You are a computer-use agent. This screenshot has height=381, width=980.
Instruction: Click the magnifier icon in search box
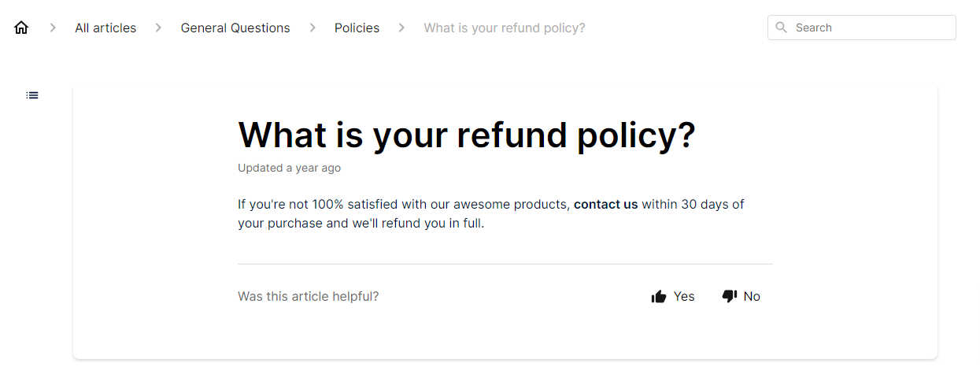pos(782,28)
